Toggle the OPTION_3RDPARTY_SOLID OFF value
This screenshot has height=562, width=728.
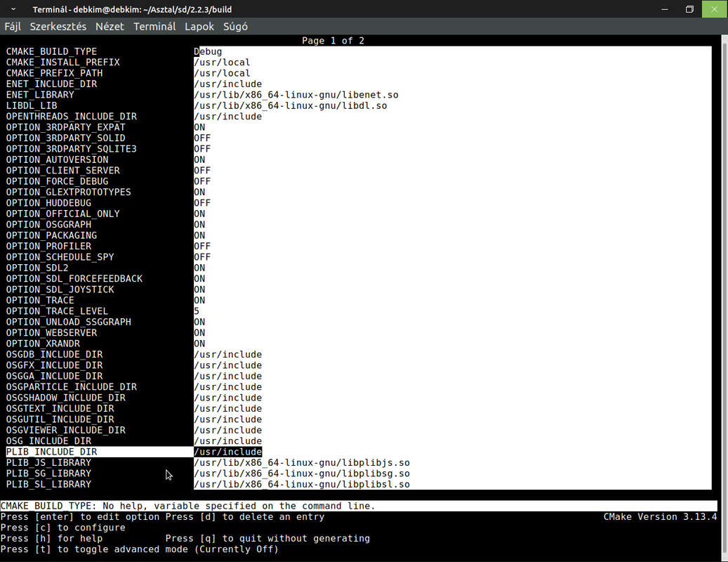point(202,138)
